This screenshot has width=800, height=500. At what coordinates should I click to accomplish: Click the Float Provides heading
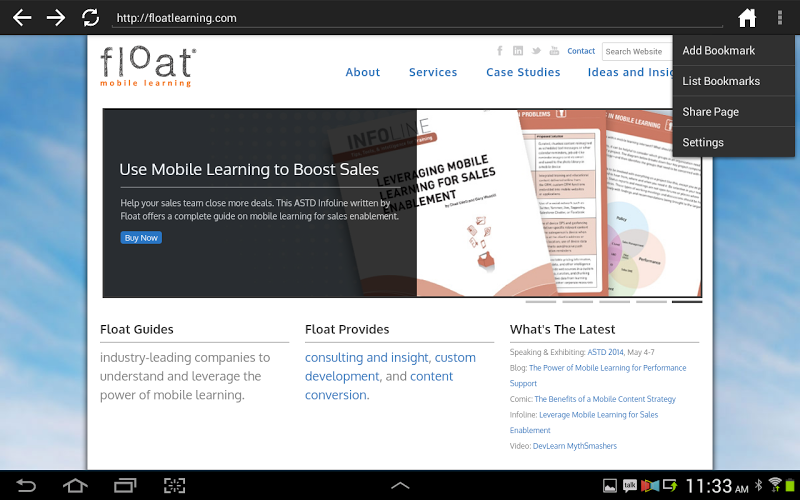(347, 330)
